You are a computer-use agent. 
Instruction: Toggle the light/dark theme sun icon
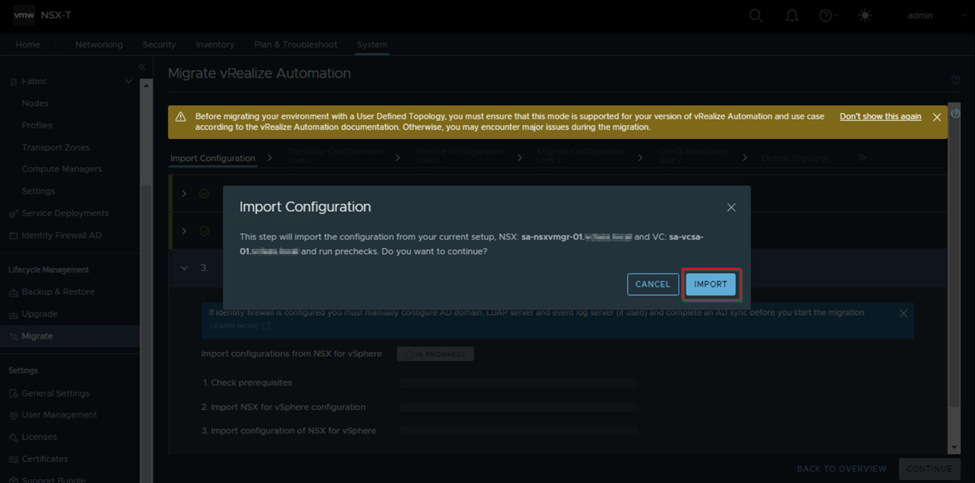(x=865, y=16)
